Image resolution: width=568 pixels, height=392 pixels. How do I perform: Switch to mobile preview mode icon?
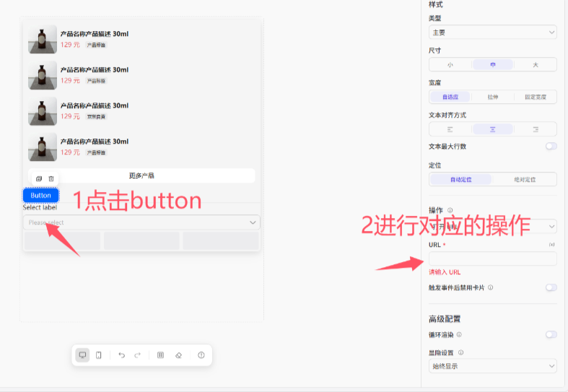[99, 355]
